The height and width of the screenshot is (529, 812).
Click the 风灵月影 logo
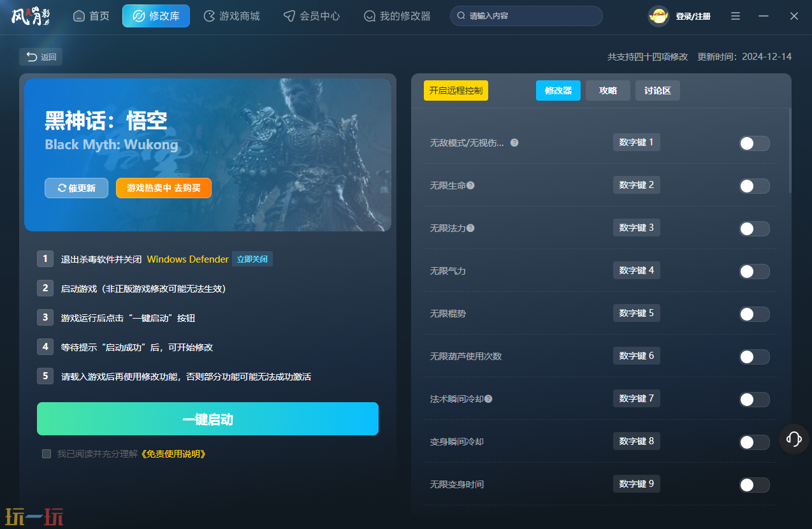[x=30, y=16]
